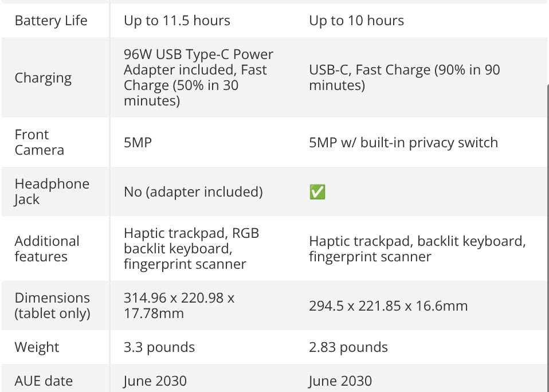Select the RGB backlit keyboard features cell

pyautogui.click(x=191, y=249)
